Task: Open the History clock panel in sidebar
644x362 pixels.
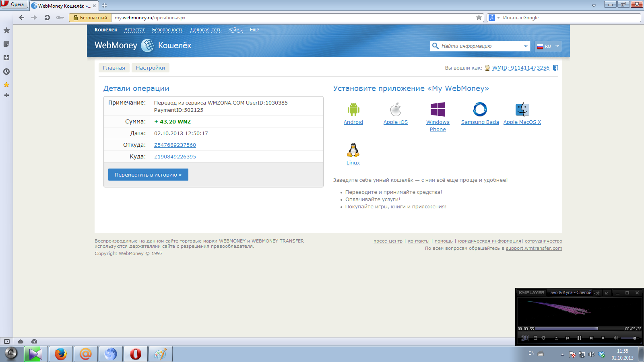Action: 6,72
